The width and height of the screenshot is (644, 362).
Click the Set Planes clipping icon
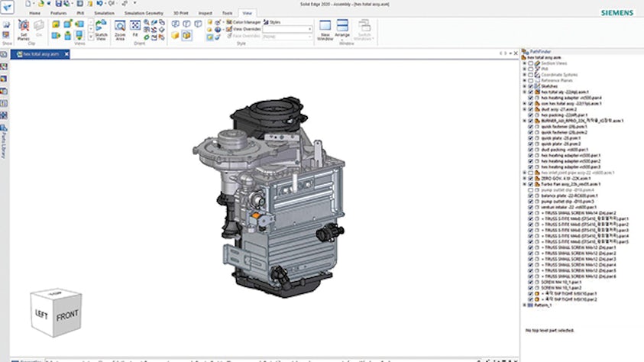24,27
